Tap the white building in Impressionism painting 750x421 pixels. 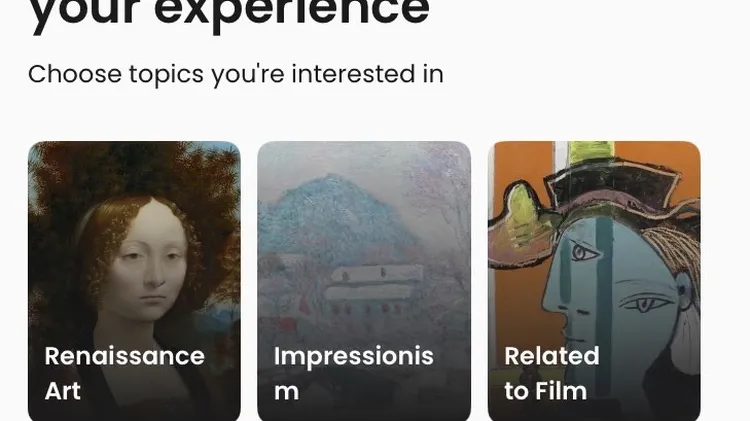pyautogui.click(x=374, y=282)
